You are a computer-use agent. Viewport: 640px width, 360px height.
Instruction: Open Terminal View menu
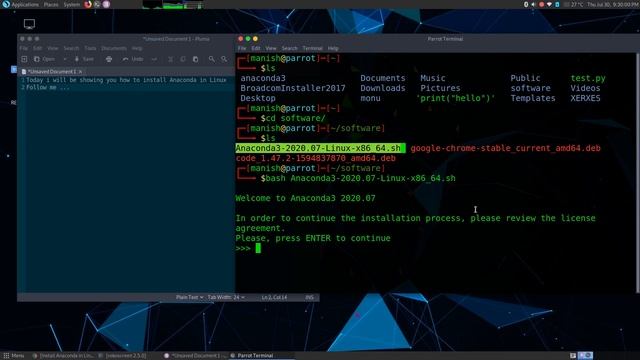[271, 48]
